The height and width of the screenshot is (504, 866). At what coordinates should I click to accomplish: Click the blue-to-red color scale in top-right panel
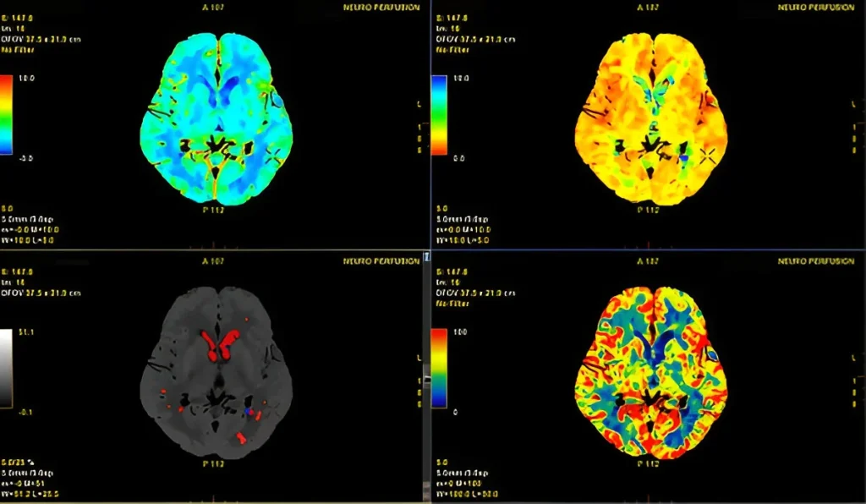pyautogui.click(x=439, y=115)
